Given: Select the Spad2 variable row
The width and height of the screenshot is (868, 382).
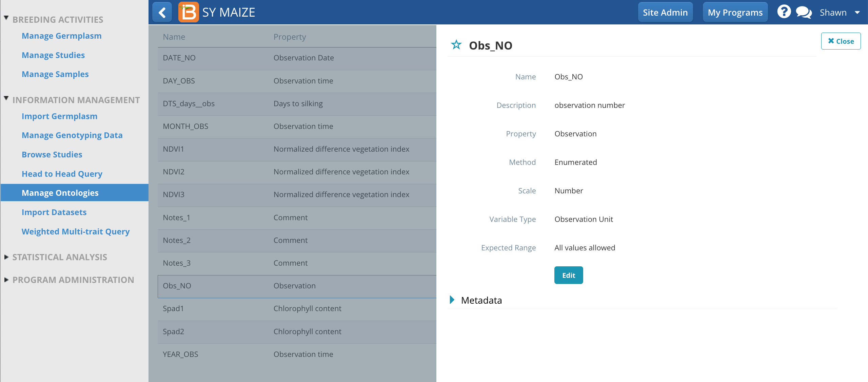Looking at the screenshot, I should (x=297, y=332).
